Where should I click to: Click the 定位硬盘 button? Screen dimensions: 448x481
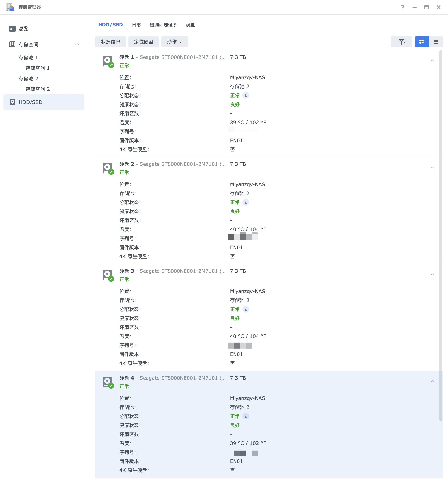point(144,41)
